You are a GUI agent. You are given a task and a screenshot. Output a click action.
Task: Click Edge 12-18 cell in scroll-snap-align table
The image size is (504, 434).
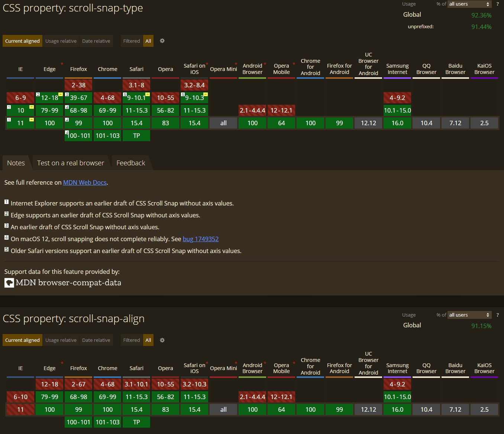(x=49, y=384)
